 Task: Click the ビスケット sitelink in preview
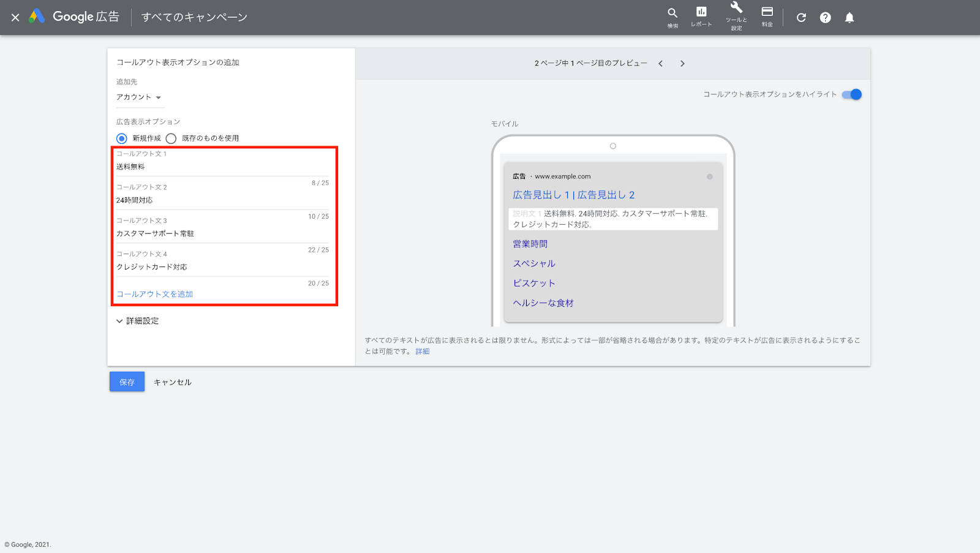pyautogui.click(x=534, y=283)
